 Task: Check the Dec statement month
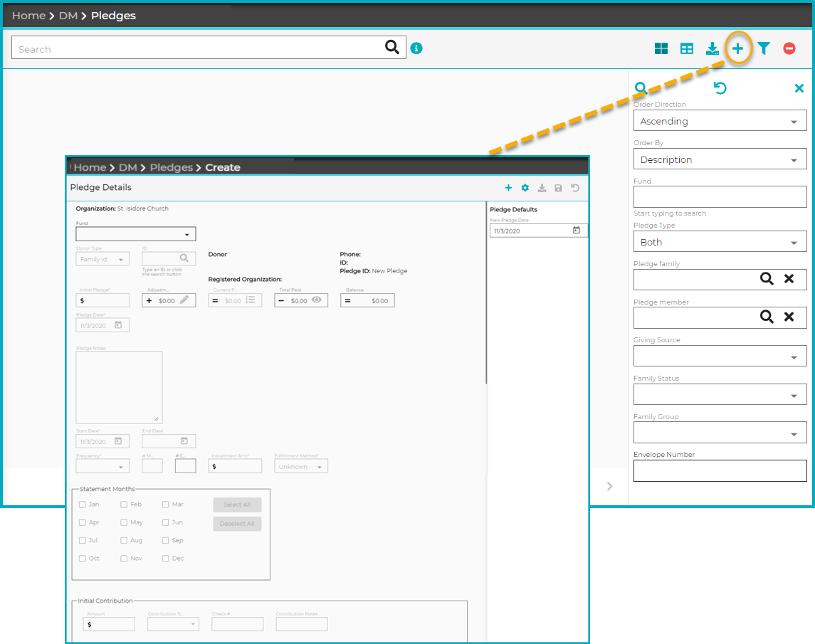tap(165, 558)
